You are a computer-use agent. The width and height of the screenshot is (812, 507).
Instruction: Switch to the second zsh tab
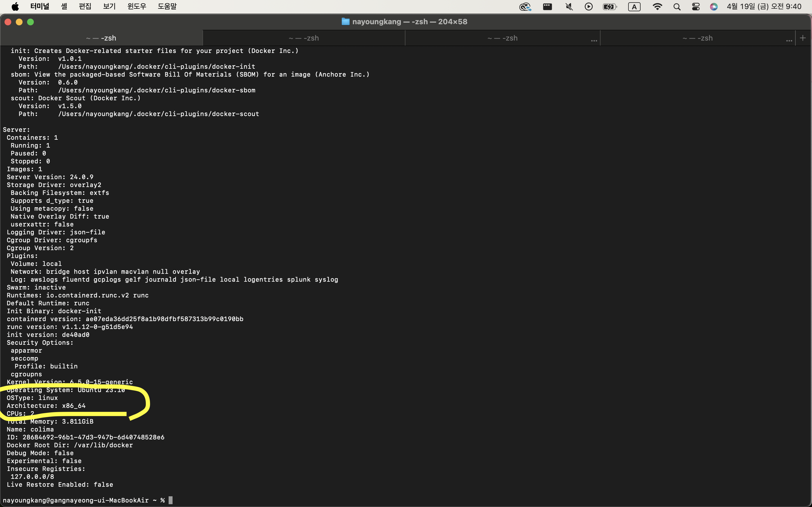[x=304, y=38]
